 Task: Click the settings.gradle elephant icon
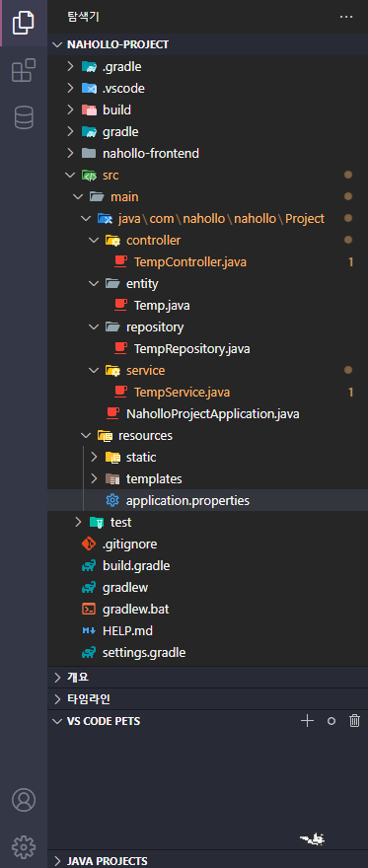tap(89, 653)
